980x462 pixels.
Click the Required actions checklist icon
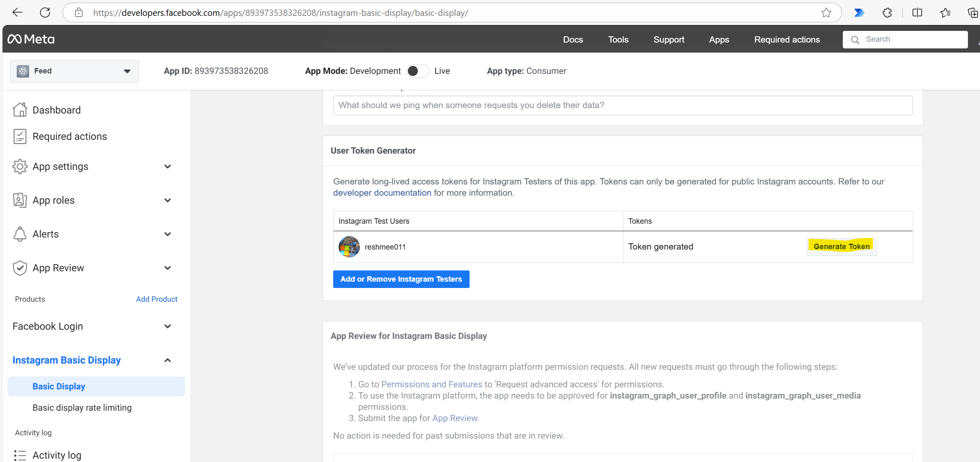[x=20, y=136]
